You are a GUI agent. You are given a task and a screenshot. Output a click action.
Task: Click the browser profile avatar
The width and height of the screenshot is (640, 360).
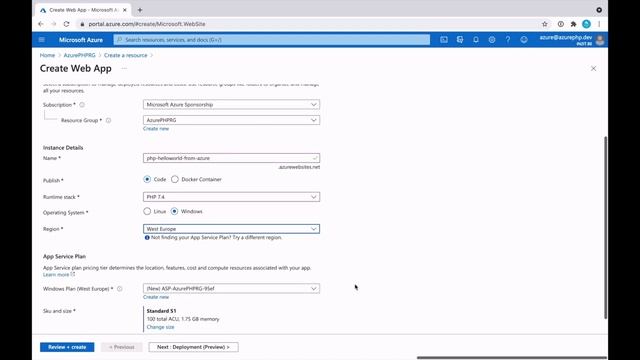pyautogui.click(x=587, y=24)
